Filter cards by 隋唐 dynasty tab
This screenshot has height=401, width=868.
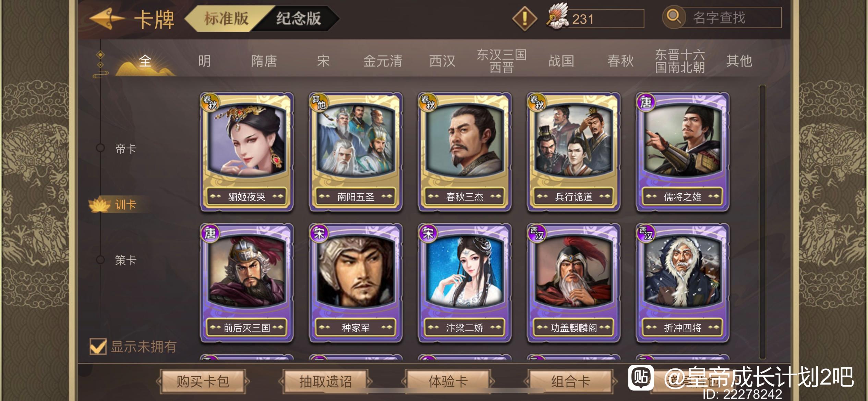click(264, 61)
